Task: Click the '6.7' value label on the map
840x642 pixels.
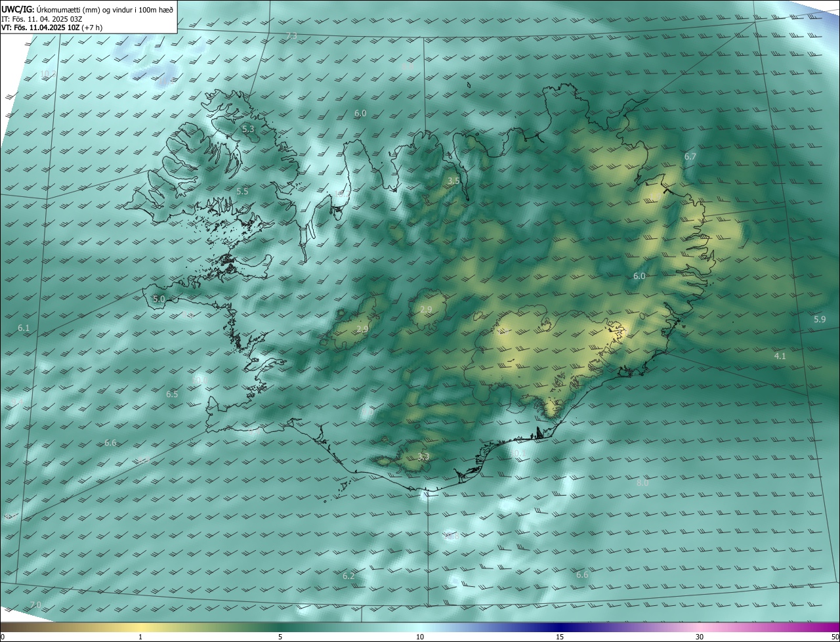Action: tap(690, 156)
